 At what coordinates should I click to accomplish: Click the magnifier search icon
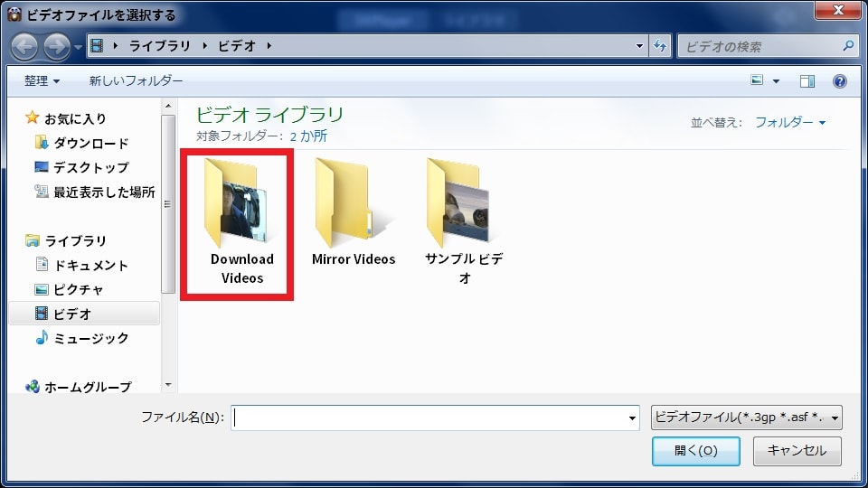click(x=847, y=46)
